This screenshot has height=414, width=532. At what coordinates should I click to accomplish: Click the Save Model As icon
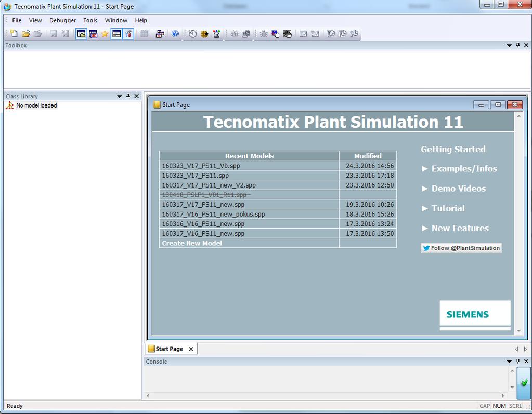tap(65, 34)
